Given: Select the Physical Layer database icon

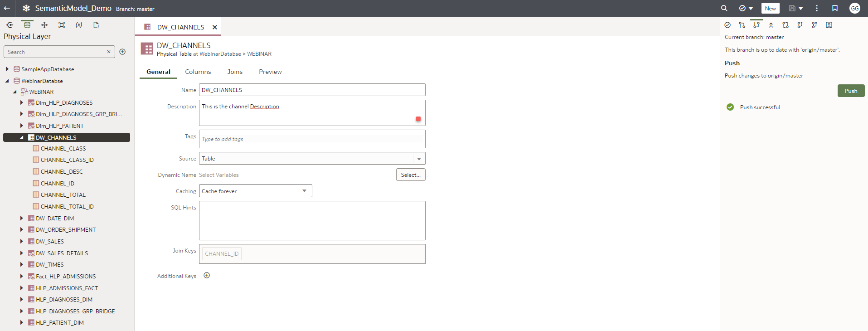Looking at the screenshot, I should click(27, 25).
